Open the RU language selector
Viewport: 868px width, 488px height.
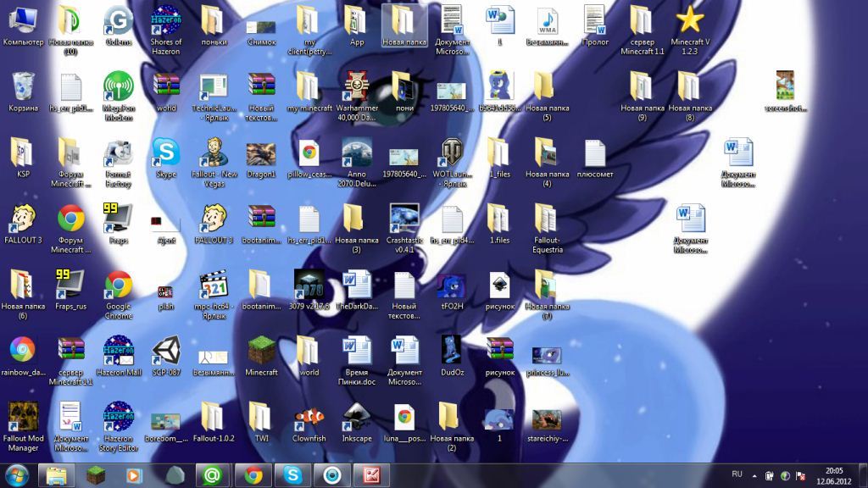[x=736, y=474]
